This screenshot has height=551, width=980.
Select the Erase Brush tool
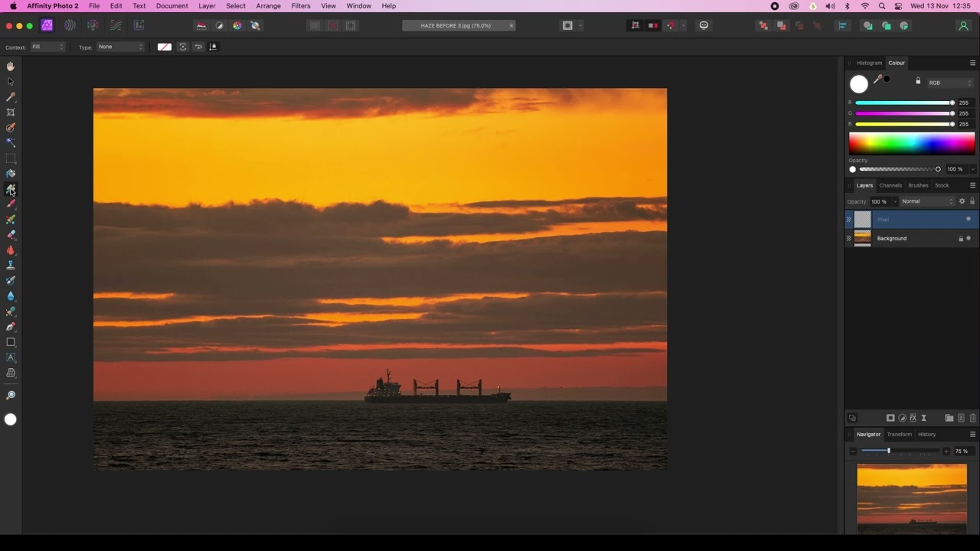(11, 235)
